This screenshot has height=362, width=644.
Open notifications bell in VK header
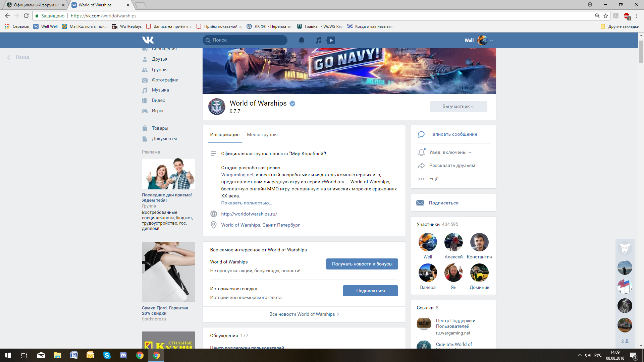click(x=302, y=40)
